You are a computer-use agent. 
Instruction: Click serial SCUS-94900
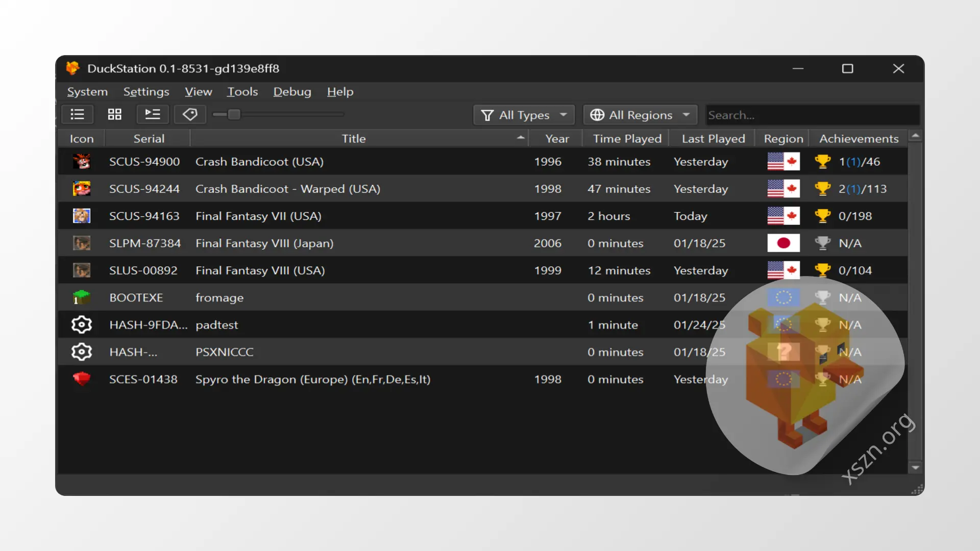(x=144, y=162)
